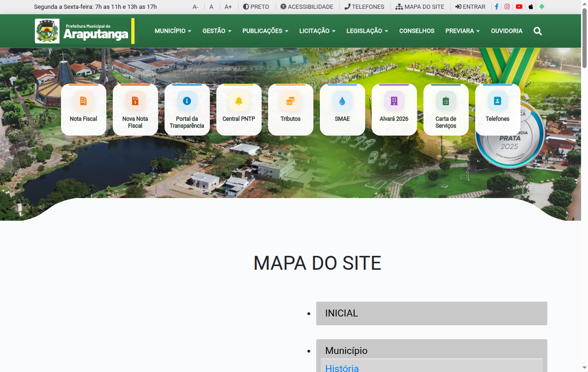Click the search magnifier icon
Screen dimensions: 588x372
(x=538, y=31)
